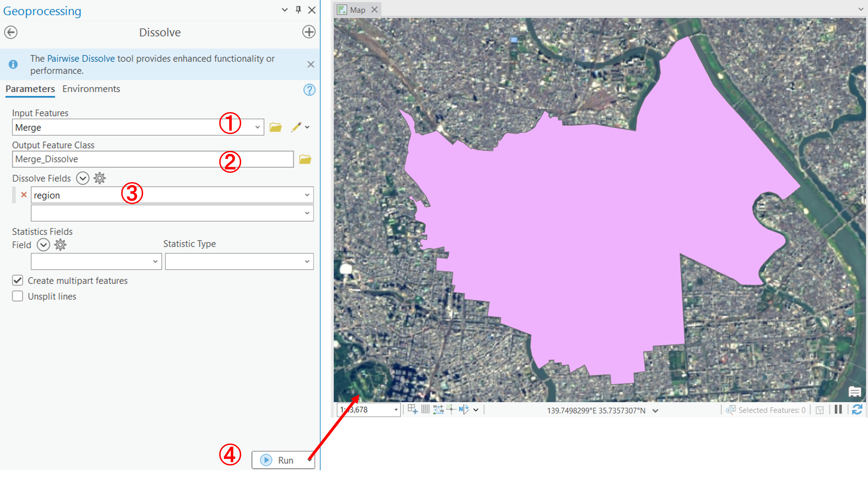This screenshot has width=868, height=480.
Task: Edit the Output Feature Class field
Action: (x=153, y=159)
